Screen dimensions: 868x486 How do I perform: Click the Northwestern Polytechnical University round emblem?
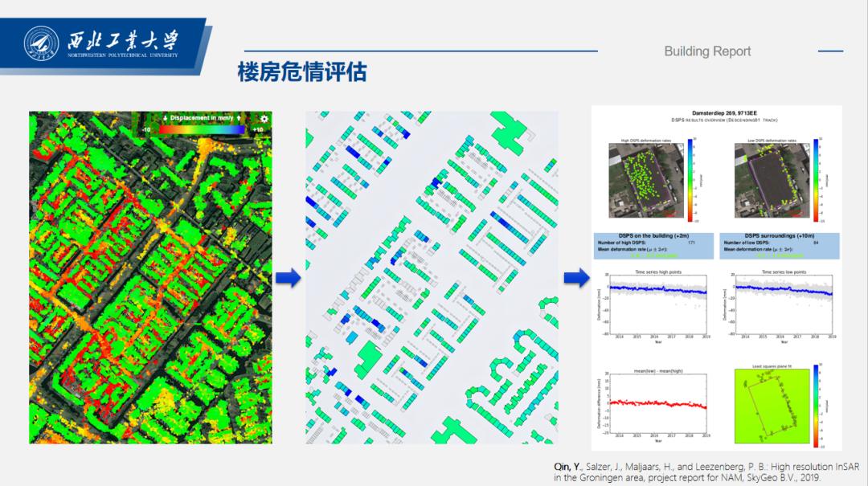(x=42, y=43)
